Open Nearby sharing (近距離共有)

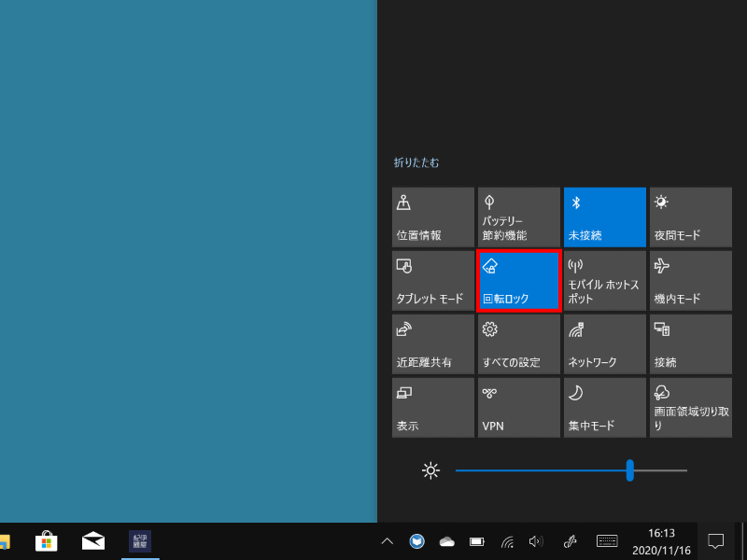432,343
